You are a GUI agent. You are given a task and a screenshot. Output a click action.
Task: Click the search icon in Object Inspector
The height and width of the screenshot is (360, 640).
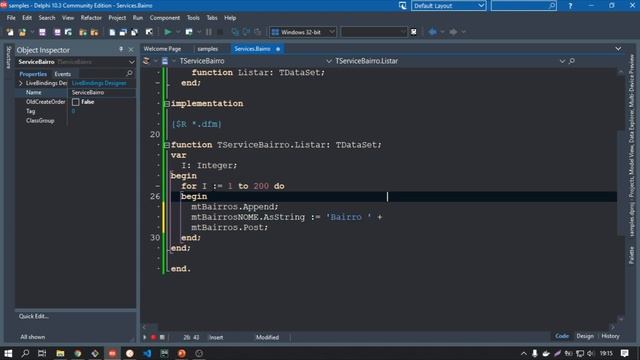tap(129, 73)
